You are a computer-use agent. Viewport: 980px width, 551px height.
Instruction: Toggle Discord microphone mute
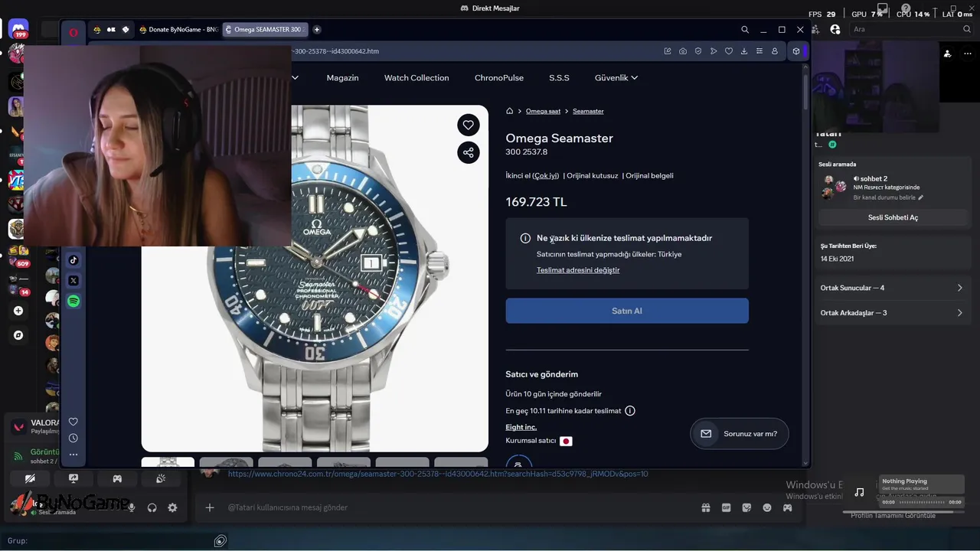[132, 507]
